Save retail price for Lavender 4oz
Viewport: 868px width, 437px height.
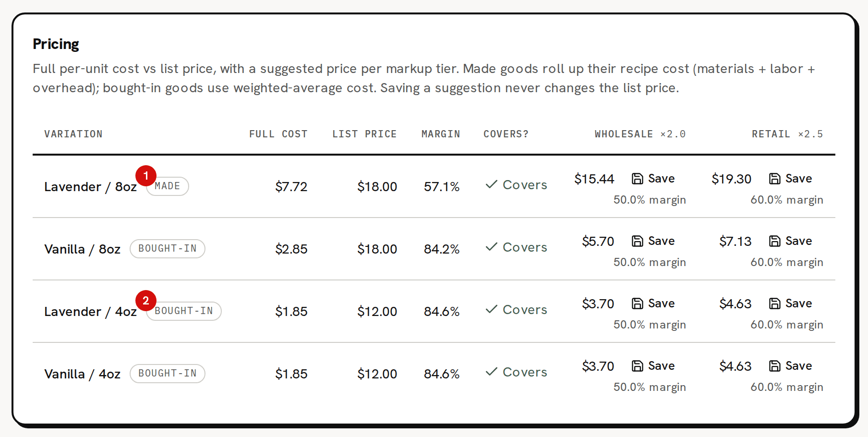[x=790, y=303]
